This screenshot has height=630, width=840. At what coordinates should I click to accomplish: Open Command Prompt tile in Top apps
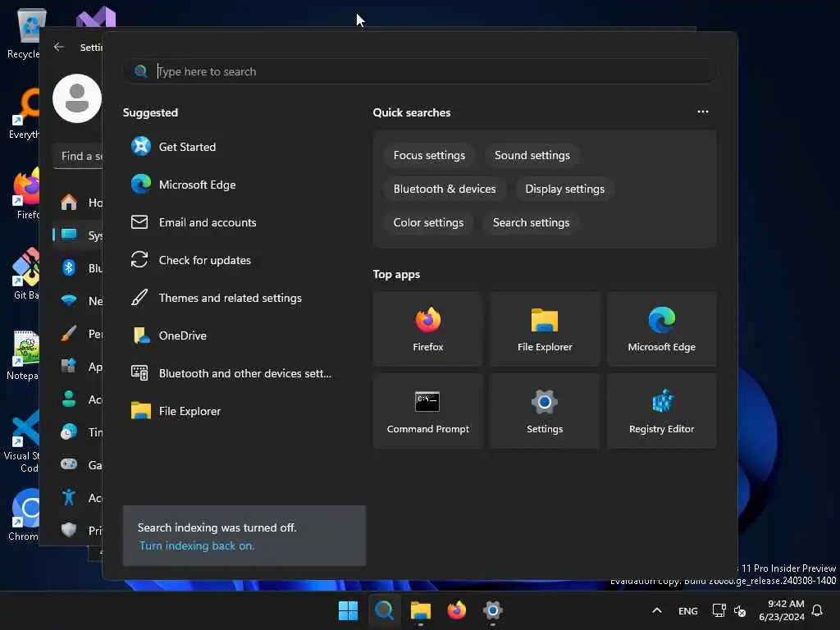click(428, 411)
